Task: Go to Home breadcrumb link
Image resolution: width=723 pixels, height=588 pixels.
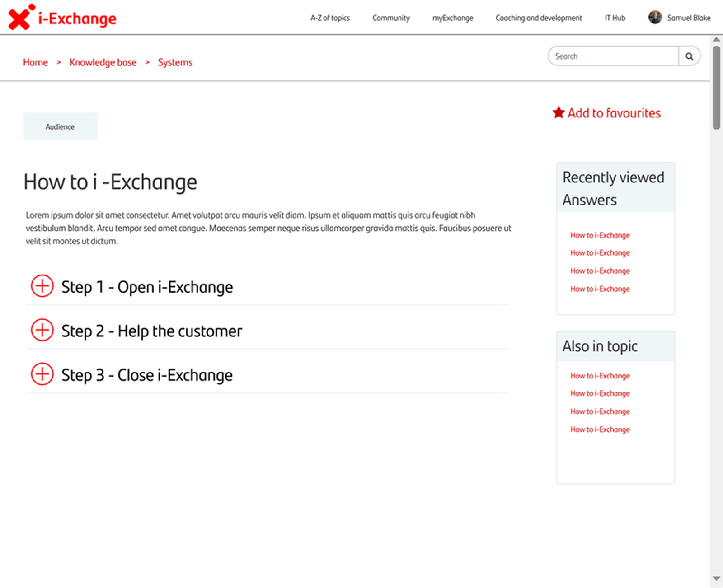Action: (x=35, y=62)
